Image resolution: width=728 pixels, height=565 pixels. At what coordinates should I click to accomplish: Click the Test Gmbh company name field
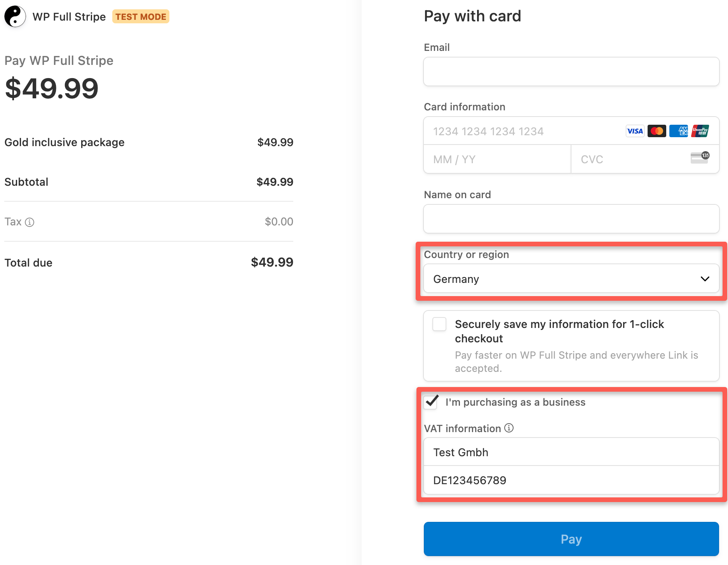pyautogui.click(x=571, y=452)
